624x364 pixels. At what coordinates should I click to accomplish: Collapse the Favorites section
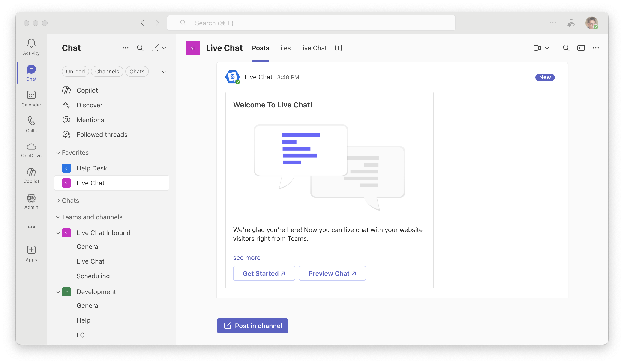(58, 153)
